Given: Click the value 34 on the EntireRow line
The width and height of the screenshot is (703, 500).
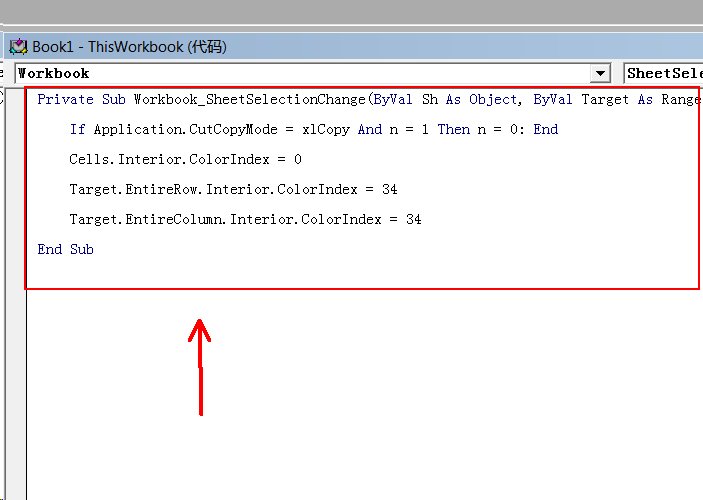Looking at the screenshot, I should 390,189.
